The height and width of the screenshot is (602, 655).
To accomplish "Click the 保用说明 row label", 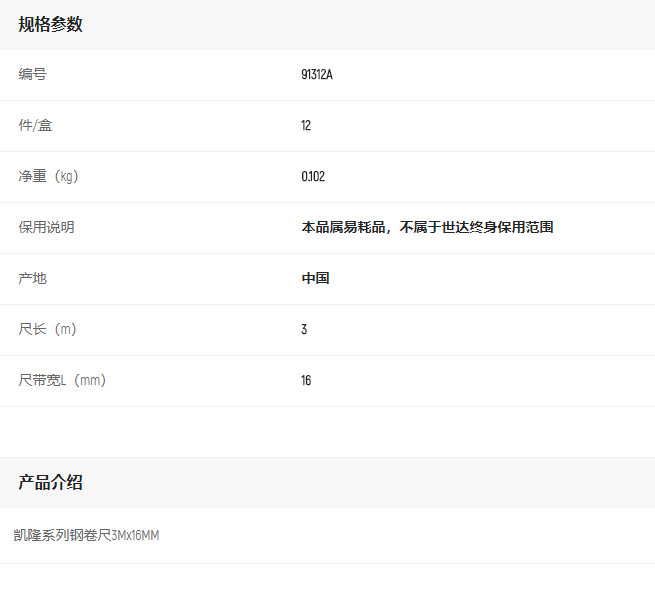I will [46, 228].
